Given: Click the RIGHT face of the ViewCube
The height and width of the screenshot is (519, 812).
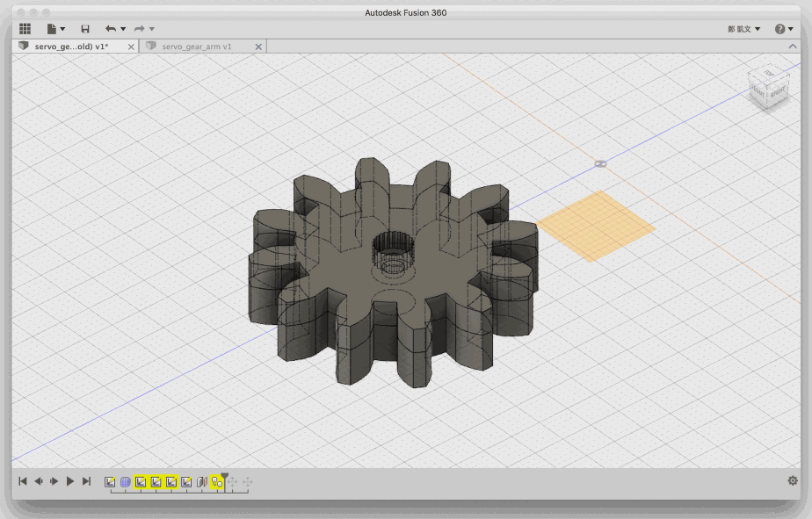Looking at the screenshot, I should [x=778, y=92].
